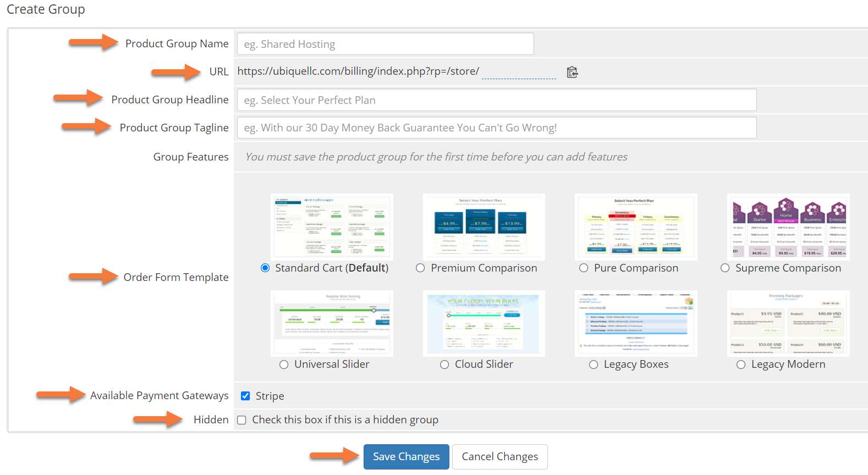Click the Product Group Headline input
Viewport: 868px width, 475px height.
496,100
